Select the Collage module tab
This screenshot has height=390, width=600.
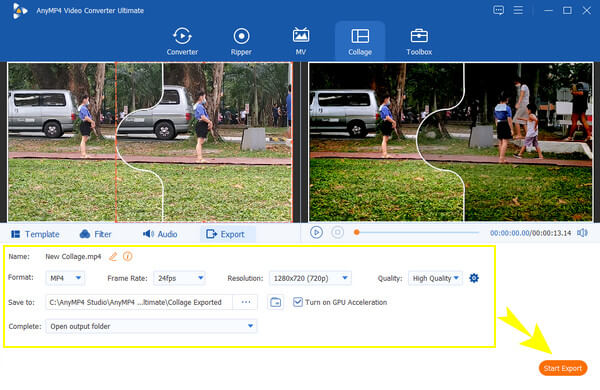coord(360,41)
